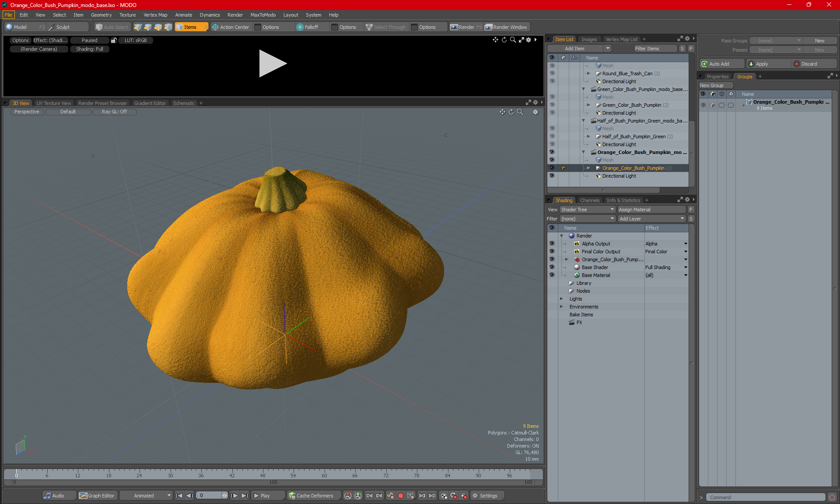Open the Graph Editor
Screen dimensions: 840x504
click(x=97, y=496)
